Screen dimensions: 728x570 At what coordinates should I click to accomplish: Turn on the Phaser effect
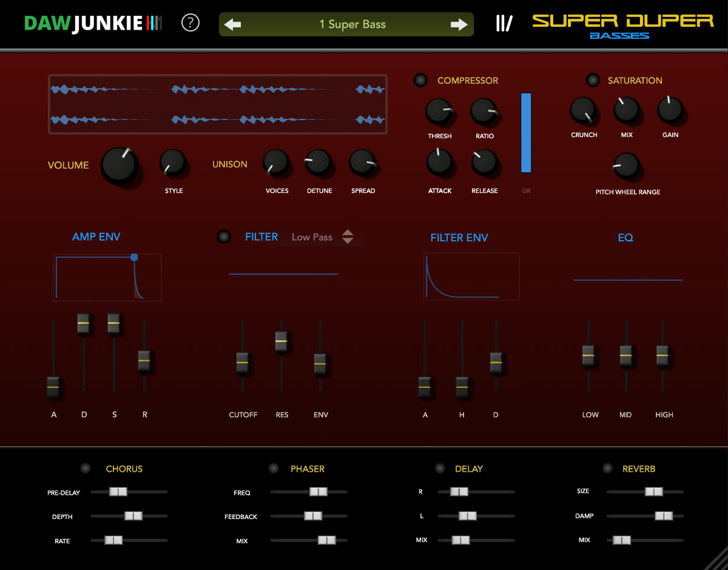coord(274,468)
